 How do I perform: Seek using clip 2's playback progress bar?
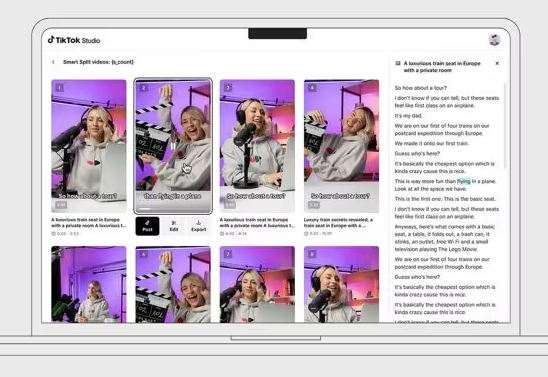pos(173,209)
